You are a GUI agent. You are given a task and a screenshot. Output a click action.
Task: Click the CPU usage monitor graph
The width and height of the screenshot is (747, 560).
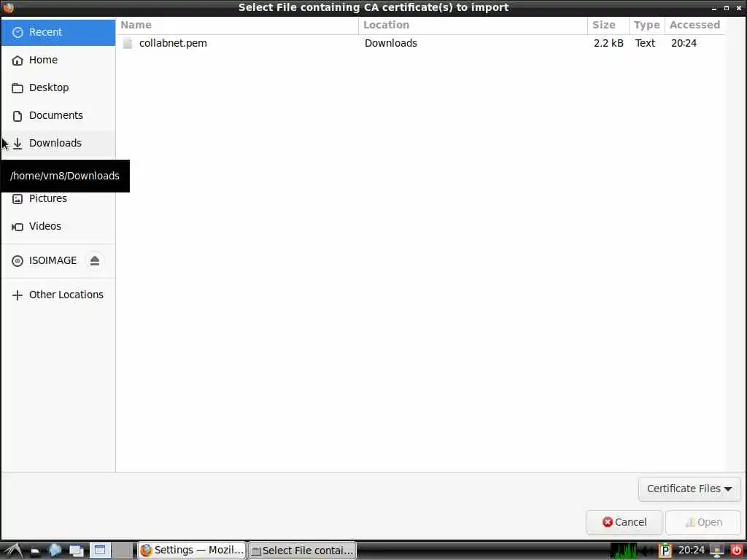(624, 551)
